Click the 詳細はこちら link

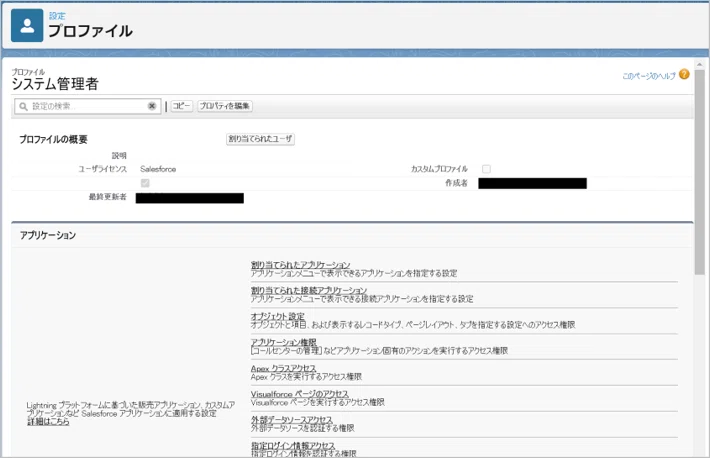click(x=48, y=422)
